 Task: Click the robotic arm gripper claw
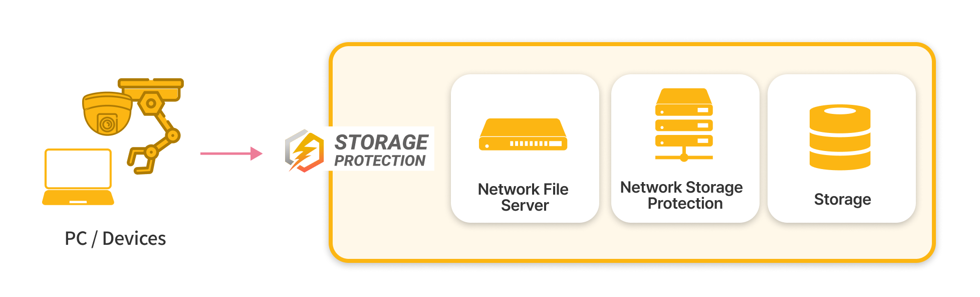coord(140,161)
